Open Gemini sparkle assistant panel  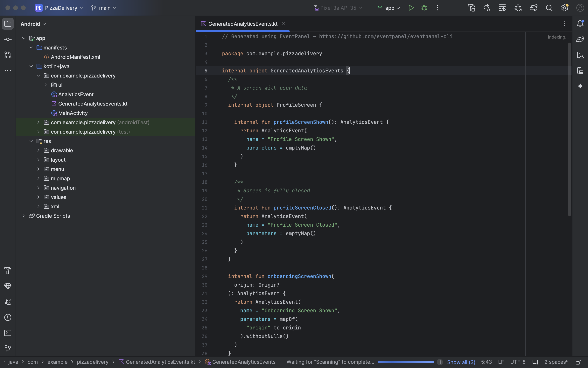click(x=580, y=86)
